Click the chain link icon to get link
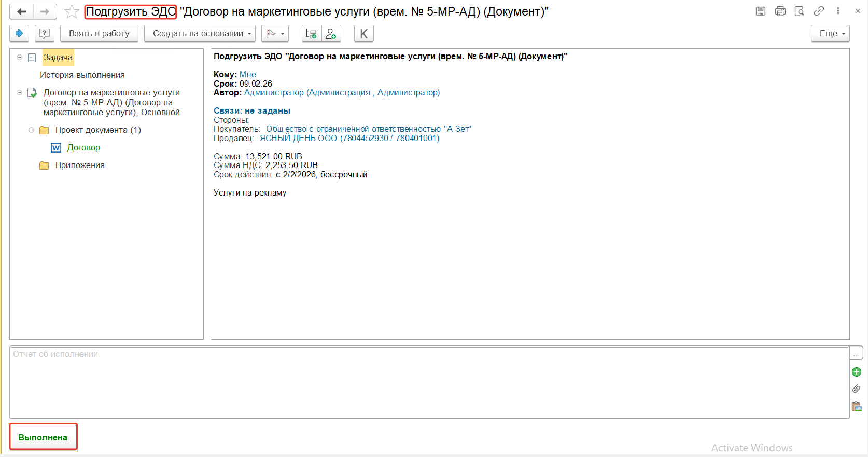 [819, 11]
